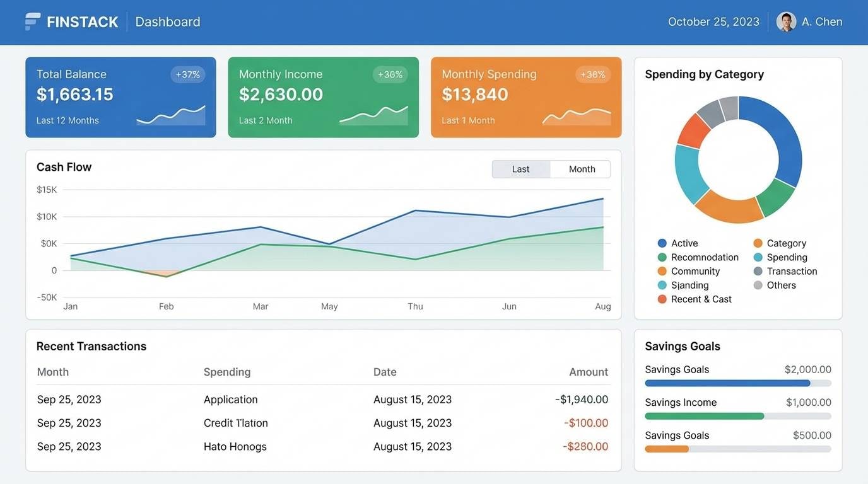This screenshot has height=484, width=868.
Task: Open A. Chen's profile avatar
Action: click(x=785, y=21)
